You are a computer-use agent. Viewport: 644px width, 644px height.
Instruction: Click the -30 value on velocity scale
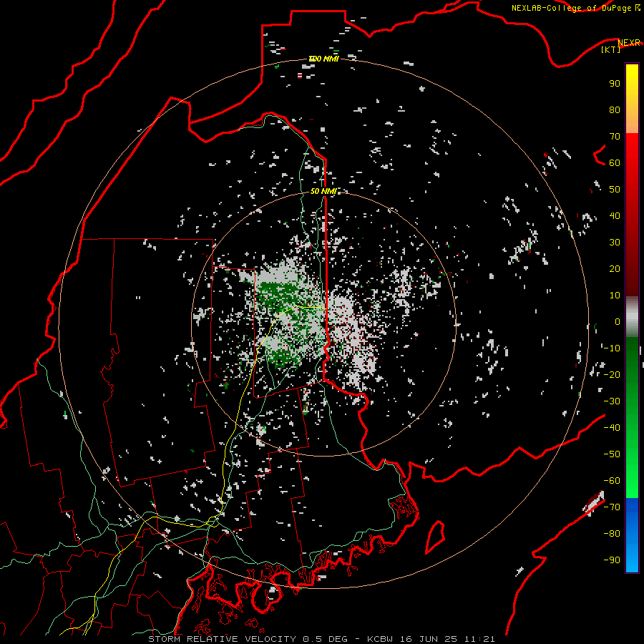tap(612, 401)
